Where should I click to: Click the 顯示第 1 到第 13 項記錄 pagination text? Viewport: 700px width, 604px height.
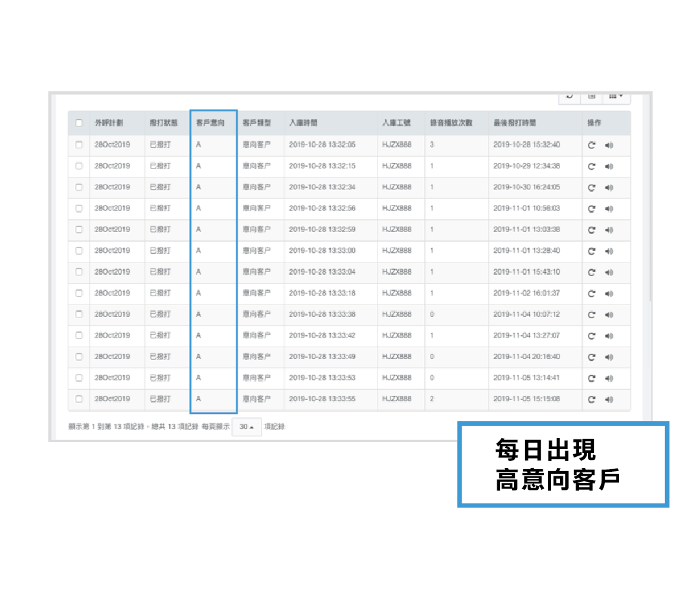coord(106,426)
